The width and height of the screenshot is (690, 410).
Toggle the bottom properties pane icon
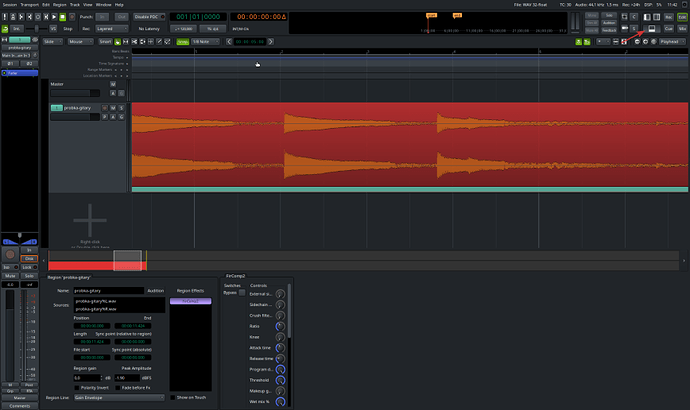[652, 29]
